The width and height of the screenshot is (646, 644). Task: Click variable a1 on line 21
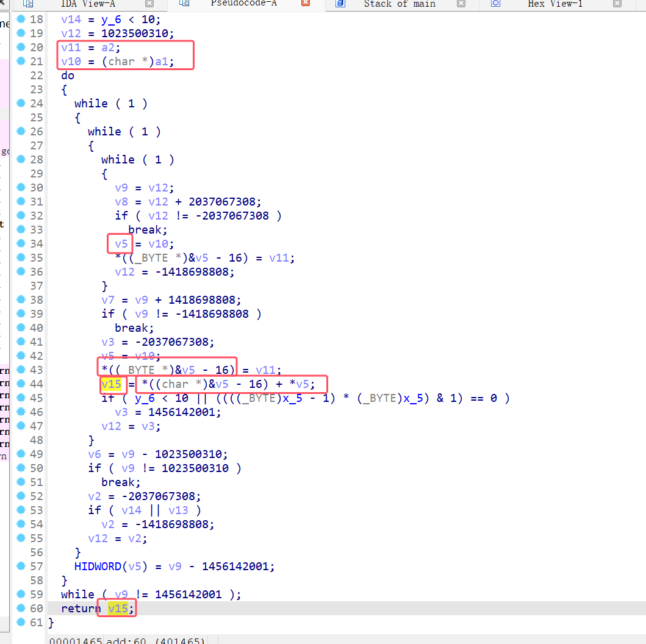[162, 62]
